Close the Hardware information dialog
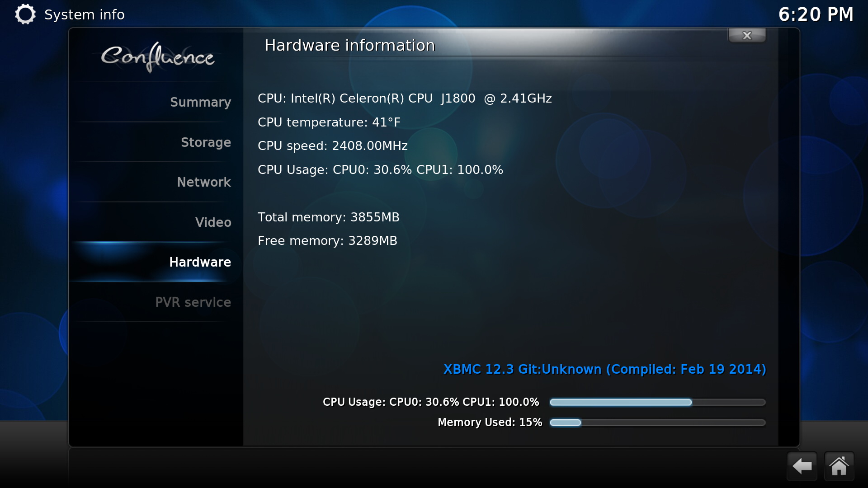Image resolution: width=868 pixels, height=488 pixels. (747, 35)
